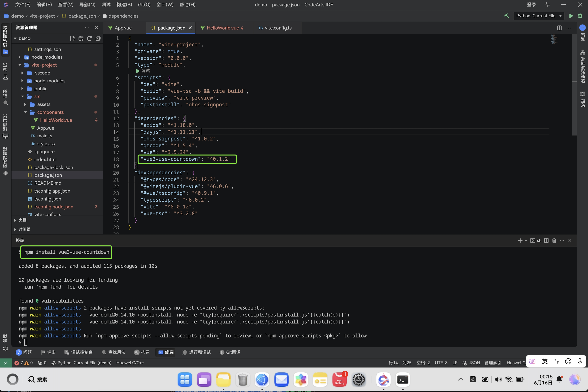Click the build hammer icon
The image size is (588, 392).
(507, 16)
